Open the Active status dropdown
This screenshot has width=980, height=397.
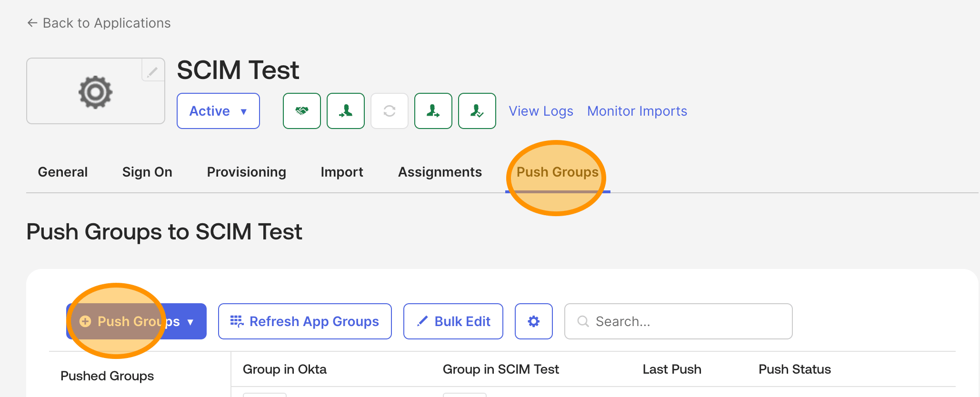[x=218, y=111]
